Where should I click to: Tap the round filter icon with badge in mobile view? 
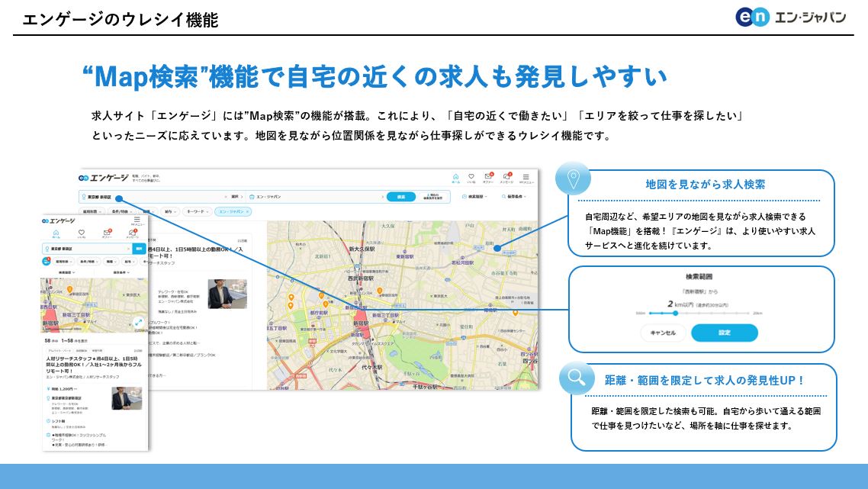[x=47, y=262]
